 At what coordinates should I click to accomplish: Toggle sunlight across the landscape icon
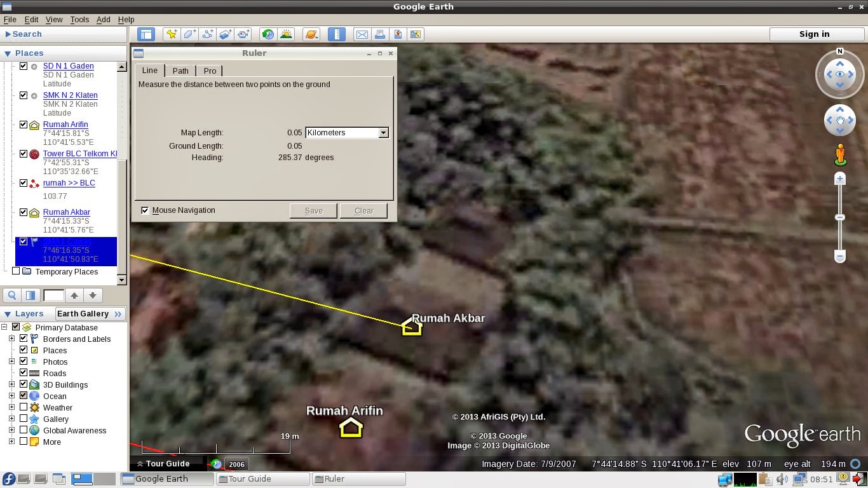point(286,34)
